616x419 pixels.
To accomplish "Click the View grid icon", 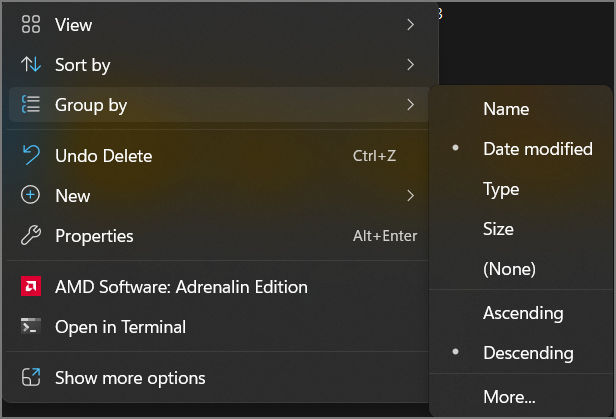I will click(x=31, y=25).
